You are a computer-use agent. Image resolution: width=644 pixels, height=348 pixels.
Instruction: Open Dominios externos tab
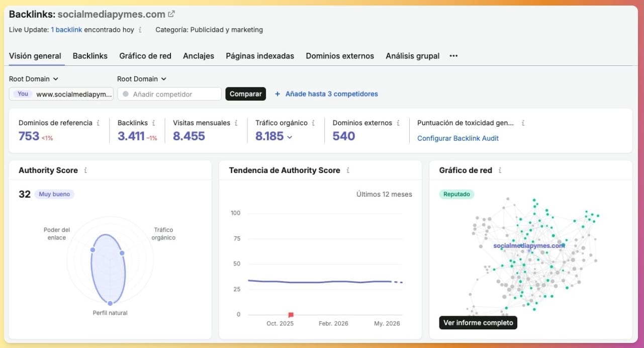tap(340, 56)
